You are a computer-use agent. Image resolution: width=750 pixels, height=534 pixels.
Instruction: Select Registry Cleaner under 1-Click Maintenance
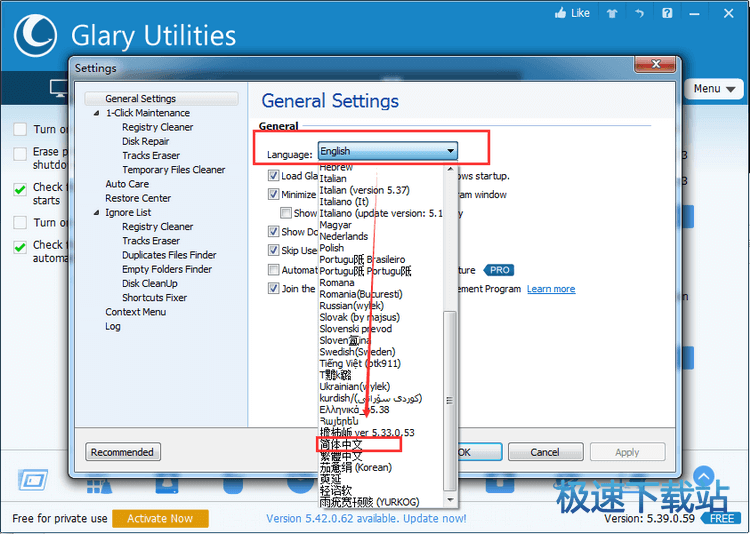click(157, 127)
